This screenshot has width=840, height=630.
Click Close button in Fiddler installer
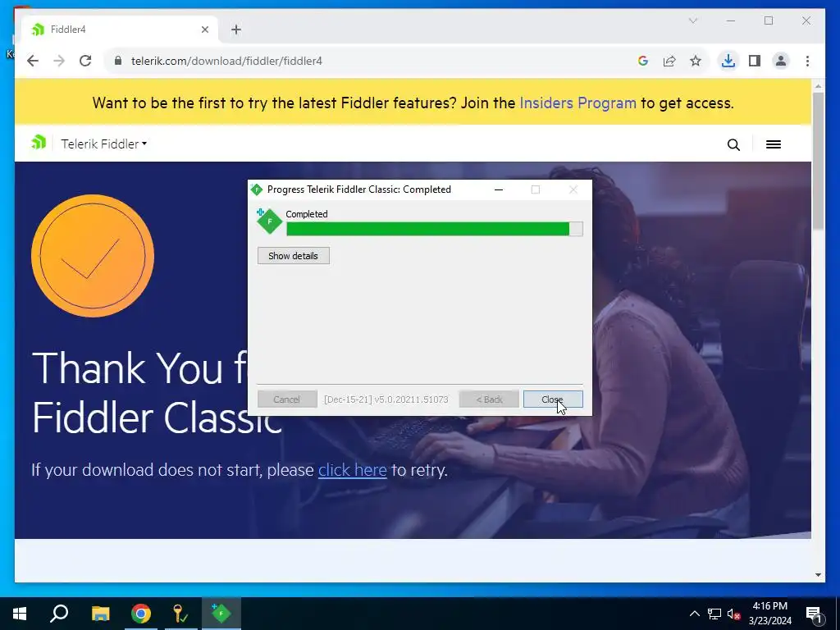pyautogui.click(x=553, y=399)
